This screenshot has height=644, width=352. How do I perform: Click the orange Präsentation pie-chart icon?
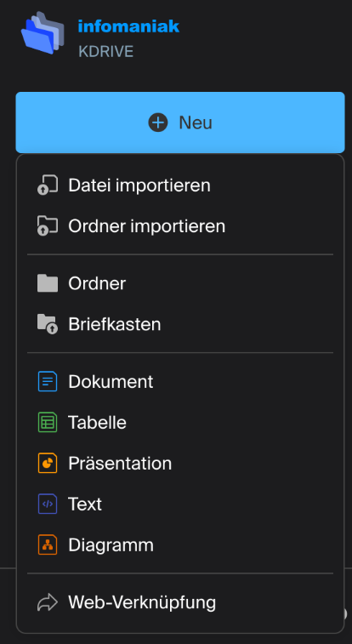coord(48,464)
